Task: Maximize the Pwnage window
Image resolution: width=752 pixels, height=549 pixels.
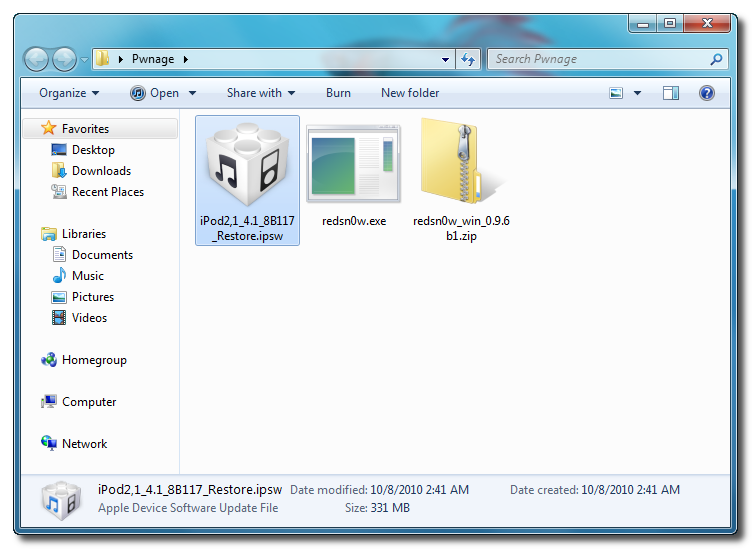Action: [670, 23]
